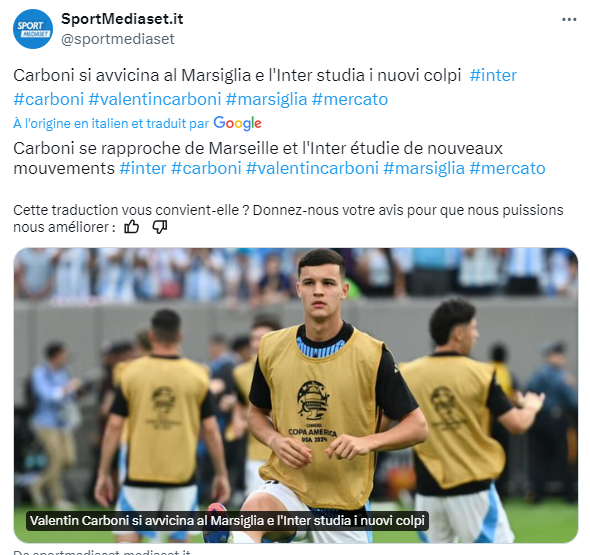Open the three-dot more options menu

569,20
